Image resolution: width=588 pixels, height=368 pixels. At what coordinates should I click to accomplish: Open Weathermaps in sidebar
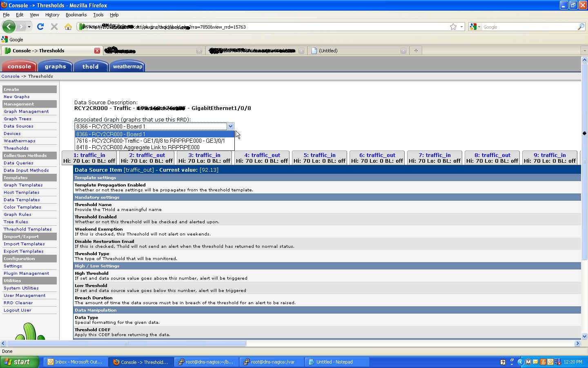[20, 141]
